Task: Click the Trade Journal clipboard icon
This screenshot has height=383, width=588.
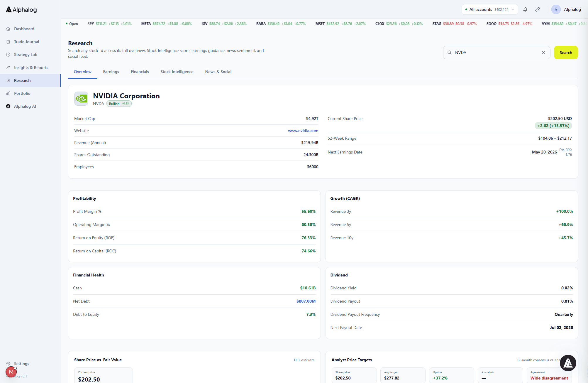Action: coord(8,42)
